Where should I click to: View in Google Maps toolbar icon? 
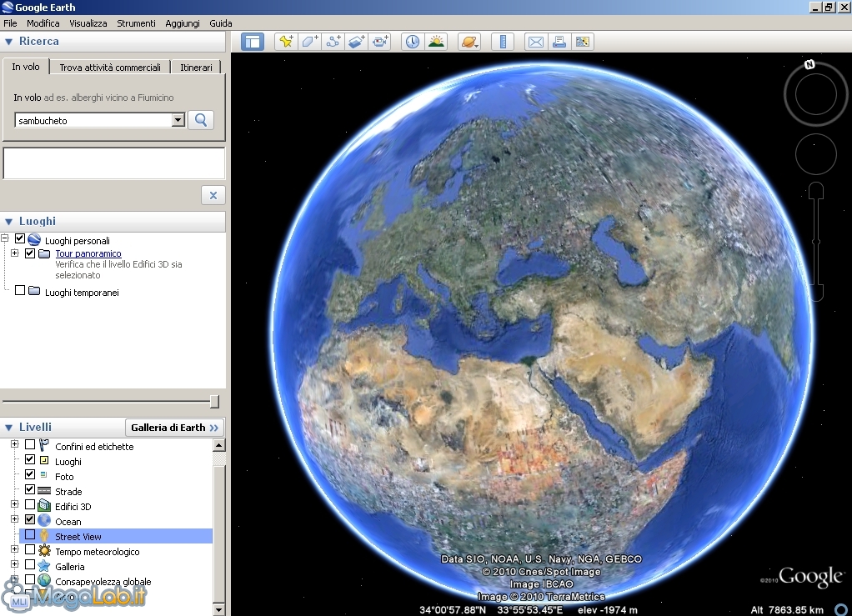point(583,42)
